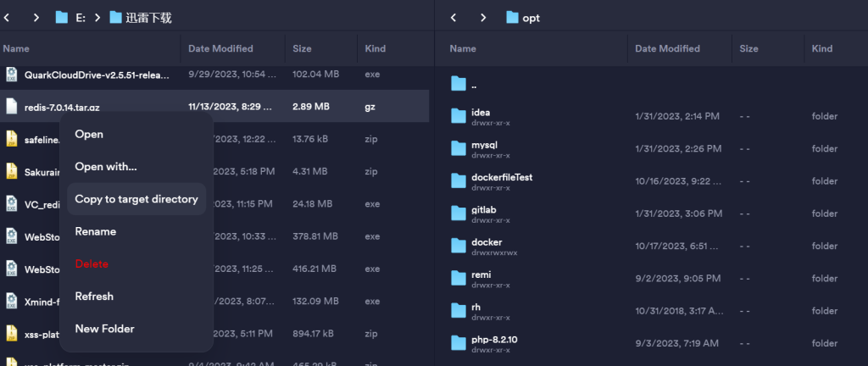
Task: Sort right pane by Name header
Action: tap(463, 49)
